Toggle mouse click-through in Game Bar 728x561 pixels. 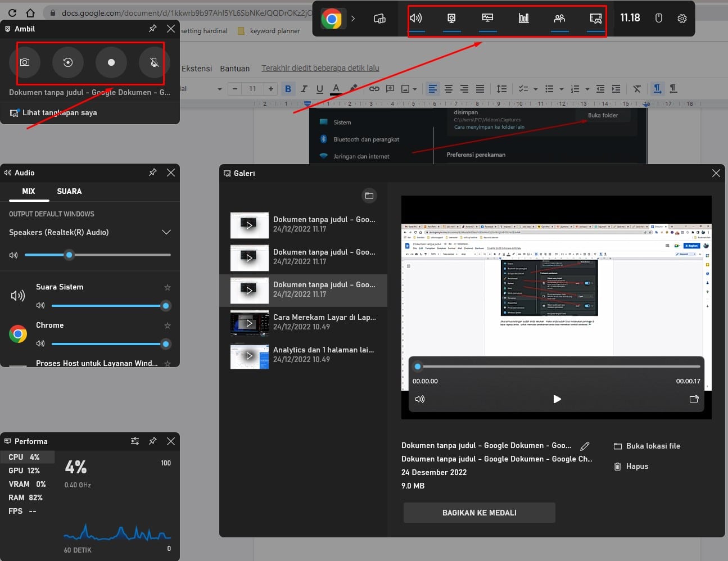659,19
